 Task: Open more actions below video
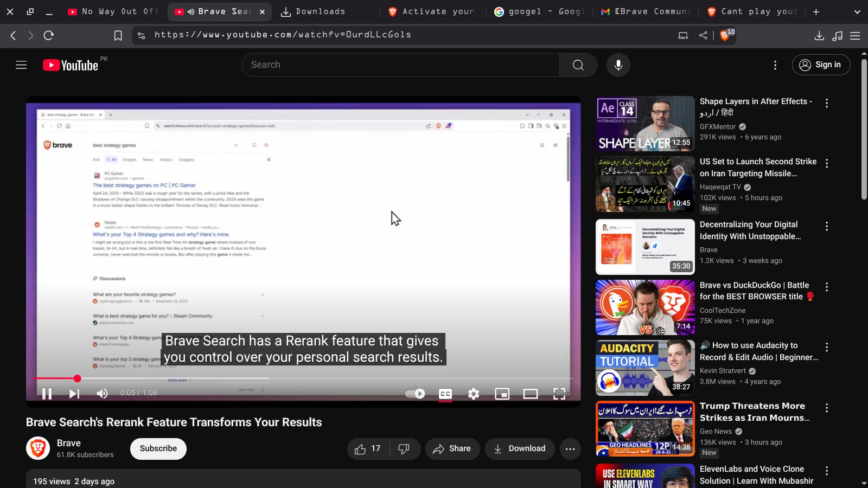570,449
